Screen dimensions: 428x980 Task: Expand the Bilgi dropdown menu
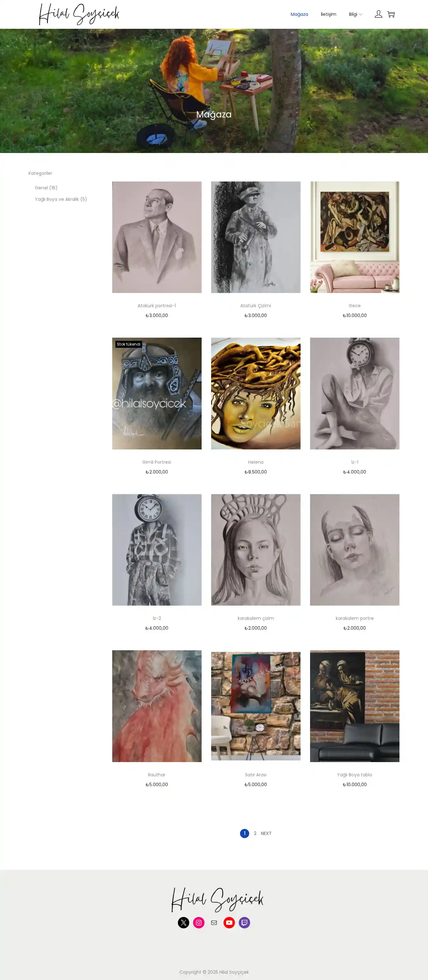[355, 15]
